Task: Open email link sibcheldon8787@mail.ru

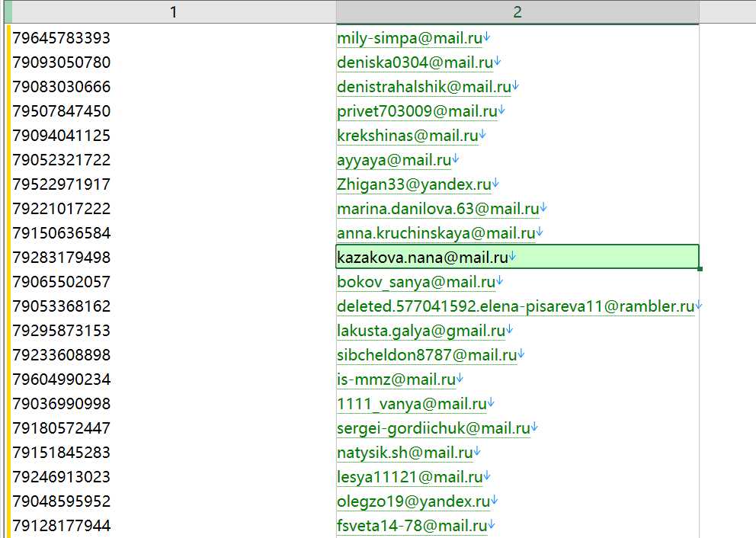Action: 427,355
